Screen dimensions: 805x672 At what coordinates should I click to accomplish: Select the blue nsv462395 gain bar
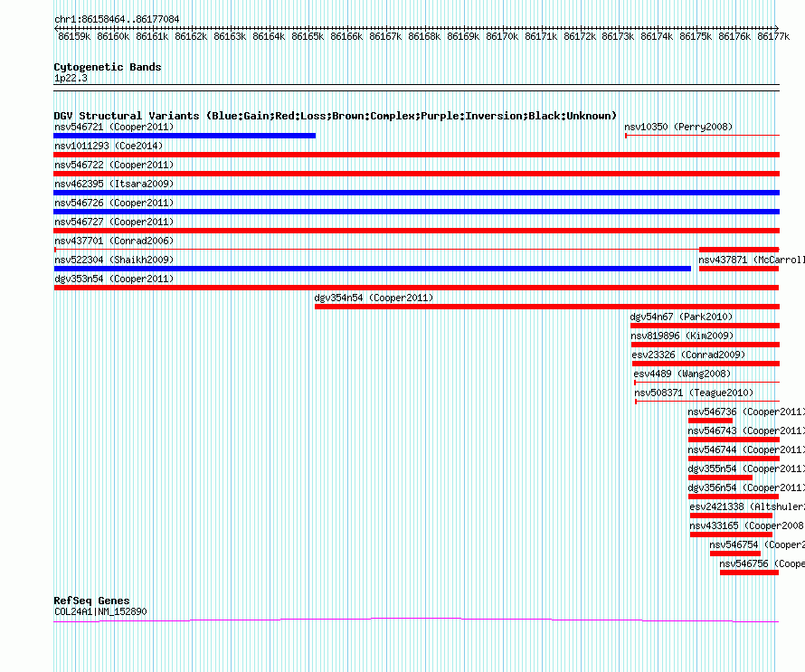coord(417,193)
